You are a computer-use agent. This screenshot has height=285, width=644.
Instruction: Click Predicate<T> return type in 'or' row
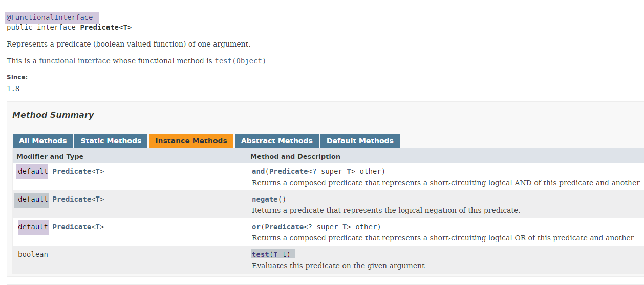(72, 227)
